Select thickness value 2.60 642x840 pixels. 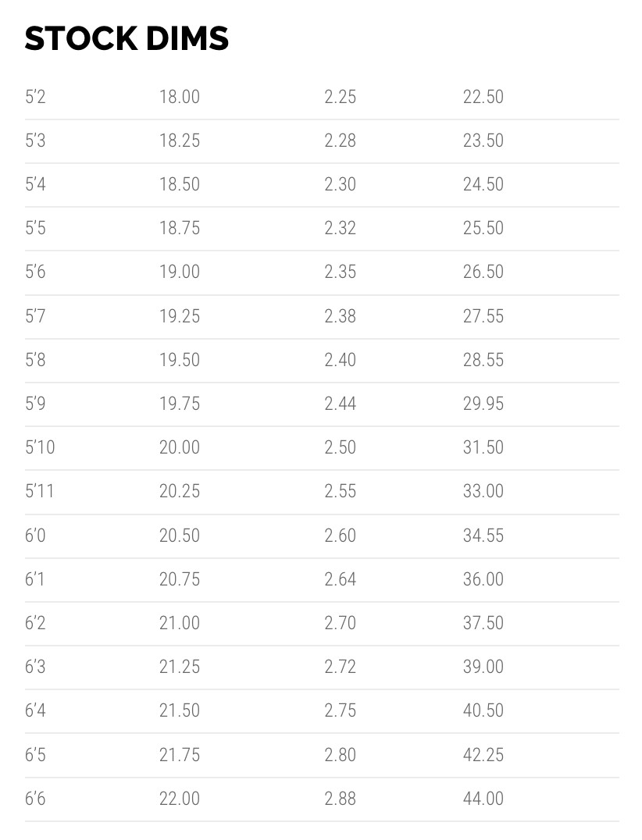tap(340, 536)
